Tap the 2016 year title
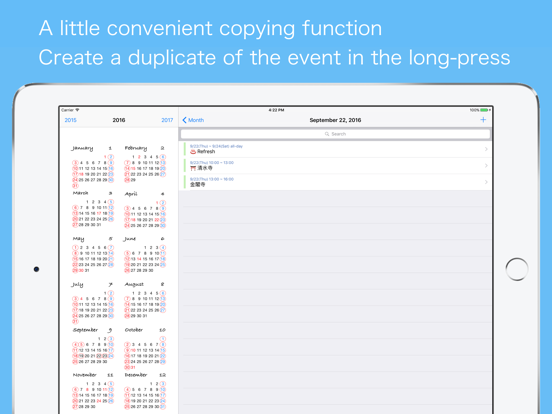Image resolution: width=552 pixels, height=414 pixels. coord(119,120)
